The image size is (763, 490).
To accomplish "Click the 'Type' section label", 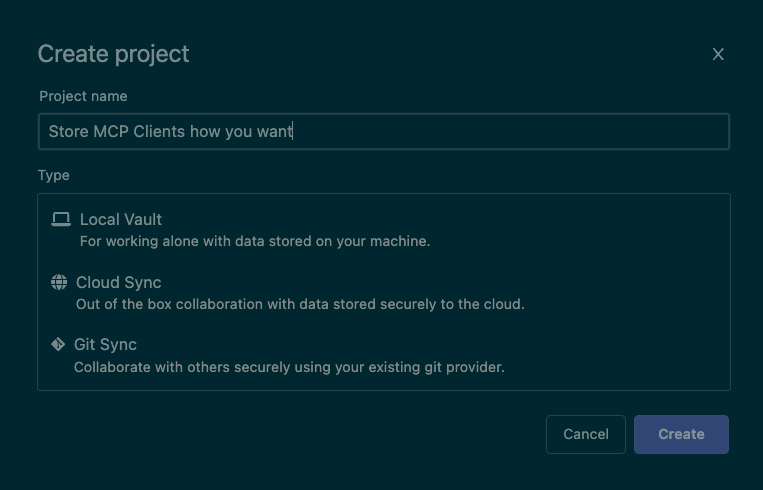I will pyautogui.click(x=54, y=175).
